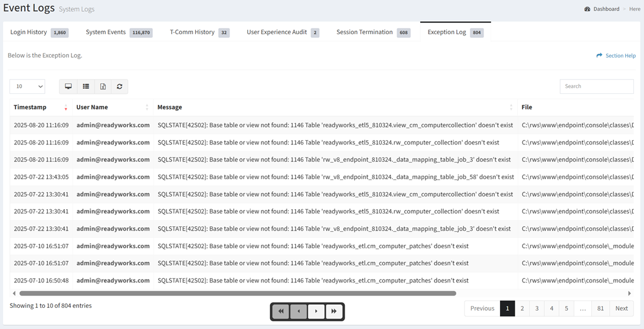Click the 608 badge on Session Termination
The width and height of the screenshot is (644, 329).
403,32
